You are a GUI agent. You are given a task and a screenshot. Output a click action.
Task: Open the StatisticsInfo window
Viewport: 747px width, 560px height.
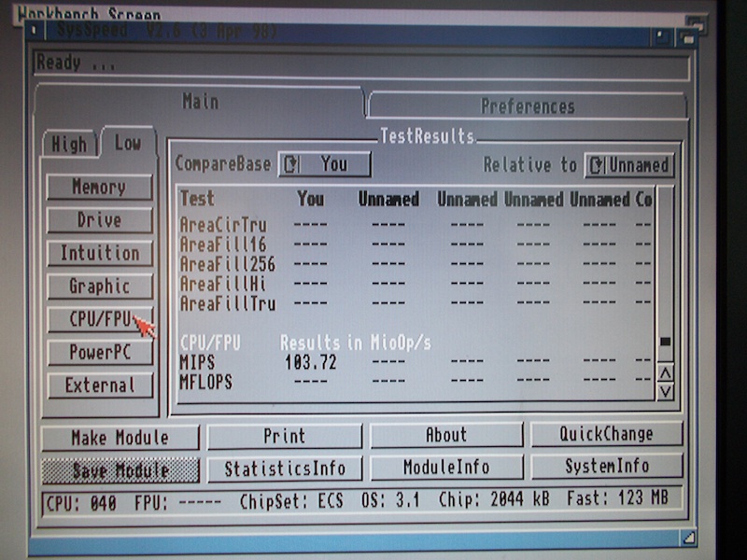[x=284, y=469]
